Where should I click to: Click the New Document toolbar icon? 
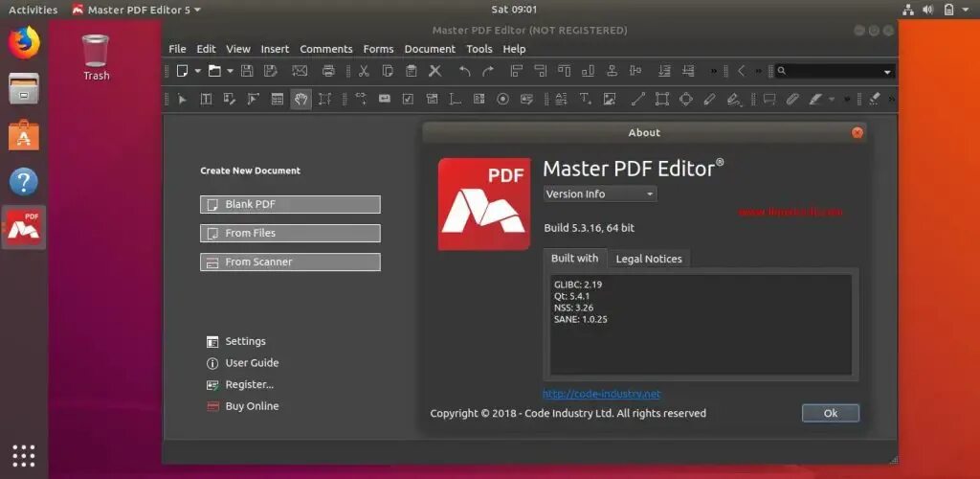(x=182, y=71)
